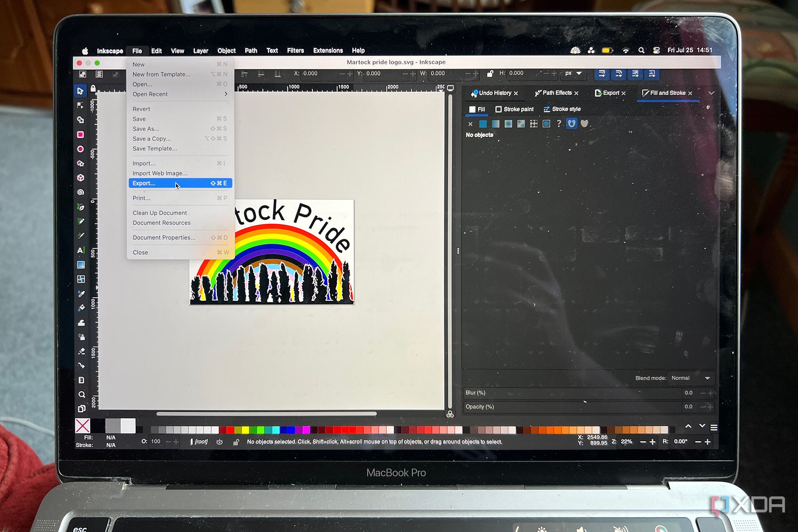Toggle scale stroke width when scaling
This screenshot has height=532, width=798.
[x=602, y=74]
